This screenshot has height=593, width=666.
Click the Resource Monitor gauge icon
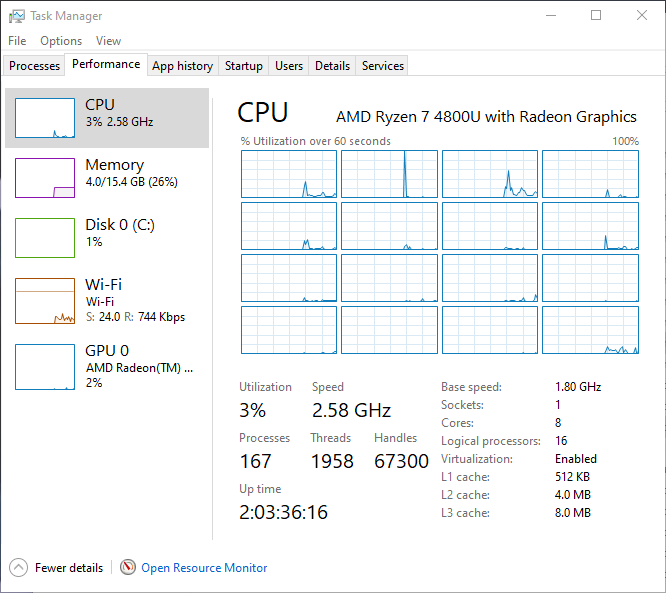128,567
